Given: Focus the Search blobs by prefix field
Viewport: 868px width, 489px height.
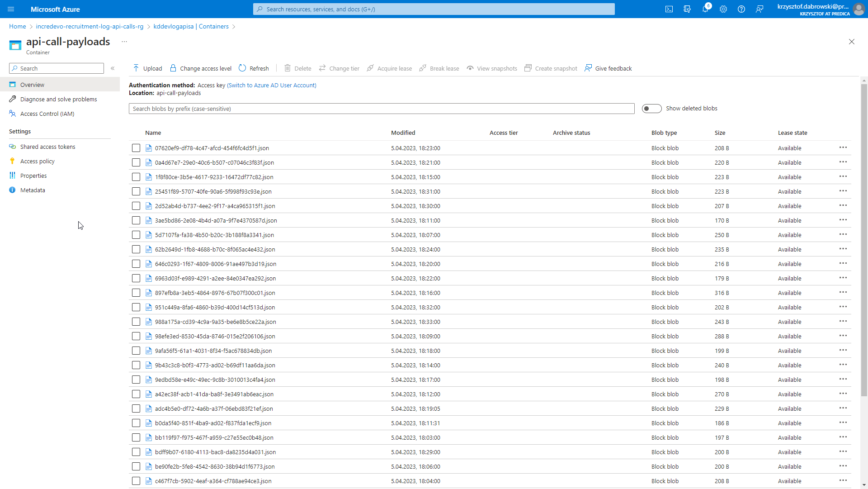Looking at the screenshot, I should (381, 109).
